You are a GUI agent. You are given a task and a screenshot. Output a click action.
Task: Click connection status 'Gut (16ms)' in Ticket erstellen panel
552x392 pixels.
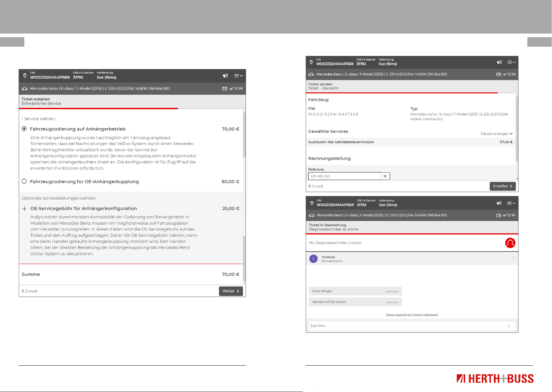coord(107,77)
